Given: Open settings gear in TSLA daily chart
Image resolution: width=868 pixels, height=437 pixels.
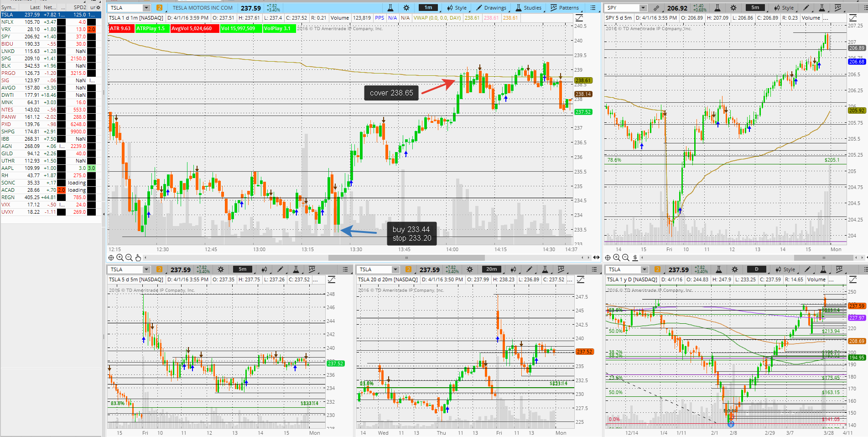Looking at the screenshot, I should click(x=735, y=269).
